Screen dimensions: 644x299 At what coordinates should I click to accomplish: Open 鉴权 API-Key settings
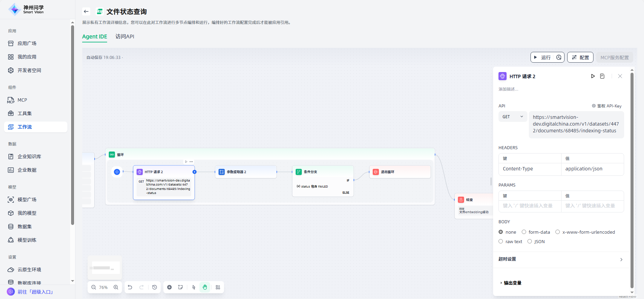(607, 106)
